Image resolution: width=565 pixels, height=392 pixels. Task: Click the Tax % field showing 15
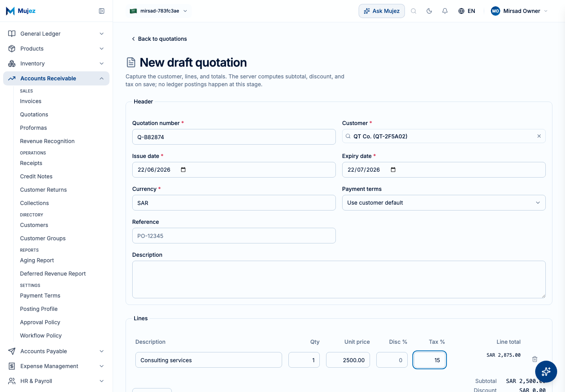click(x=430, y=360)
